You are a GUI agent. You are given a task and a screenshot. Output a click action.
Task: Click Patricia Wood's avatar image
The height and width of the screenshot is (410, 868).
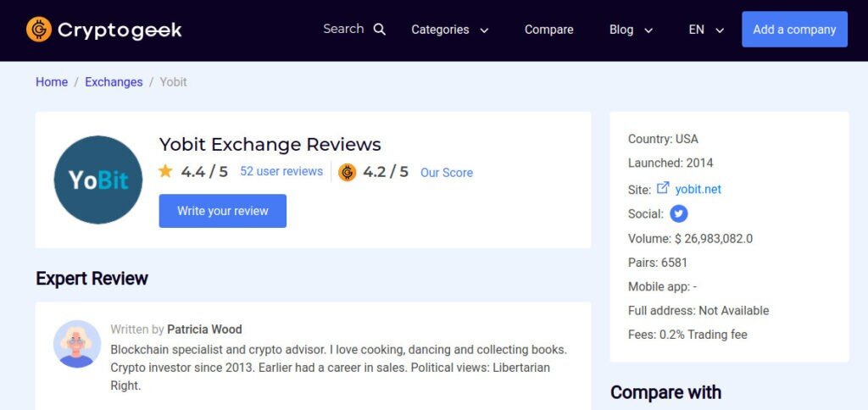(77, 344)
